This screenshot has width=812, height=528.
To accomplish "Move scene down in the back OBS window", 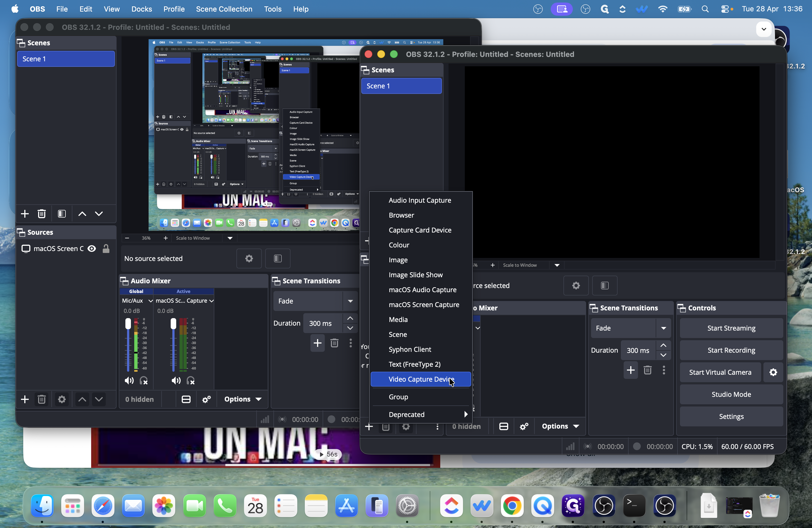I will (99, 214).
